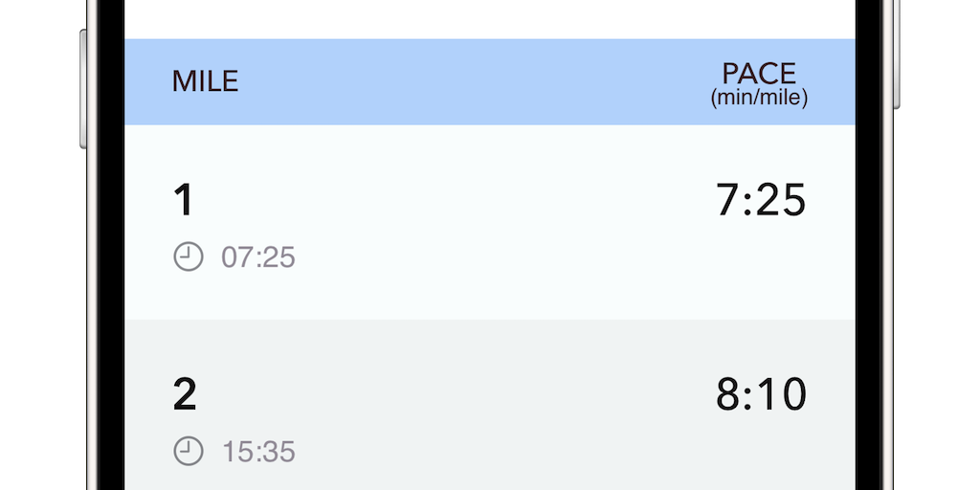Tap the 8:10 pace value
Viewport: 980px width, 490px height.
pyautogui.click(x=761, y=395)
